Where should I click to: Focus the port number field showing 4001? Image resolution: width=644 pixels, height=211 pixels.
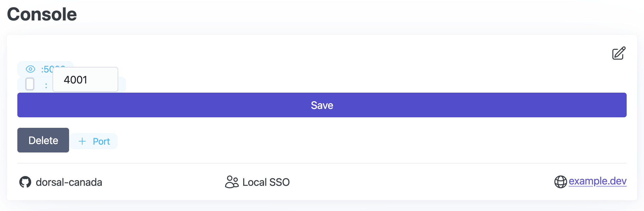point(85,80)
